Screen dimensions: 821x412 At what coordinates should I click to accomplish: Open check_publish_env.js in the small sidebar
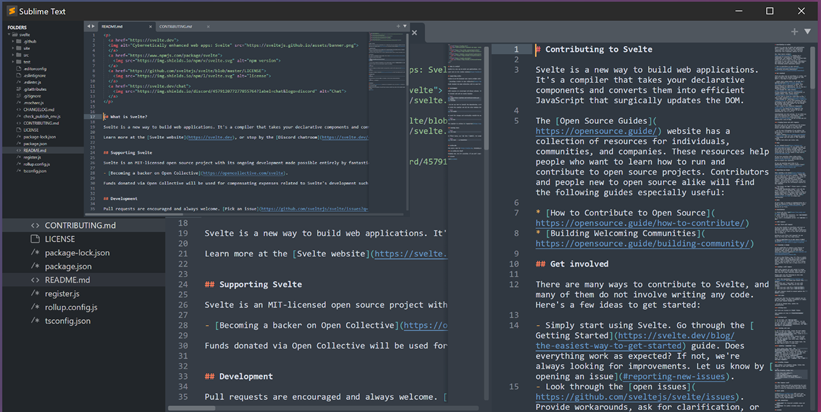coord(42,116)
